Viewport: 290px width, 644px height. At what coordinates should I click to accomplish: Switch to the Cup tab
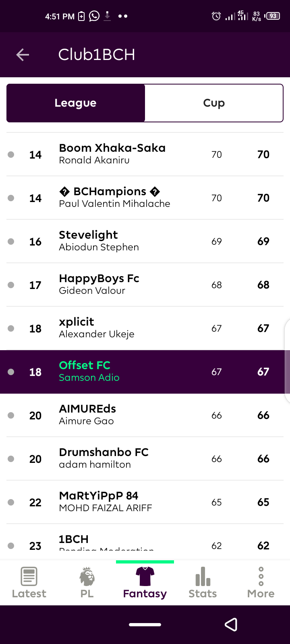pos(214,103)
